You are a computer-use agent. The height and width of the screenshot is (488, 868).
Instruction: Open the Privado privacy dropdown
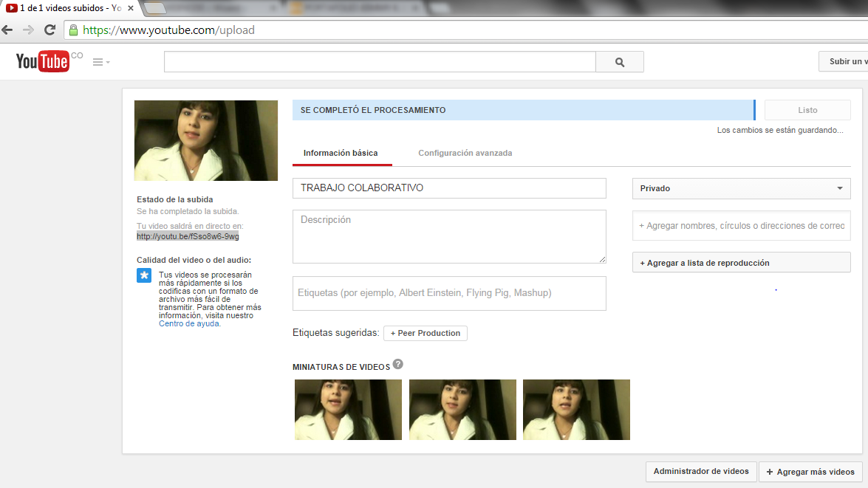click(741, 188)
